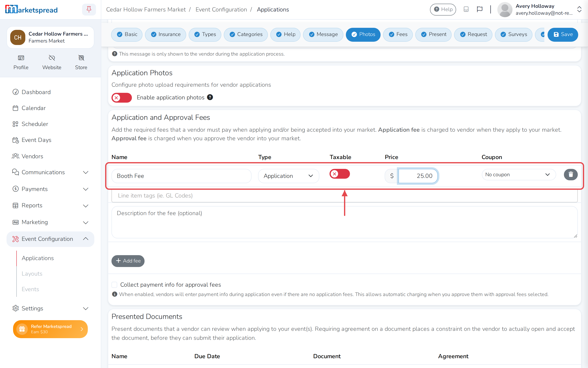The width and height of the screenshot is (588, 368).
Task: Click the Save button
Action: click(x=563, y=35)
